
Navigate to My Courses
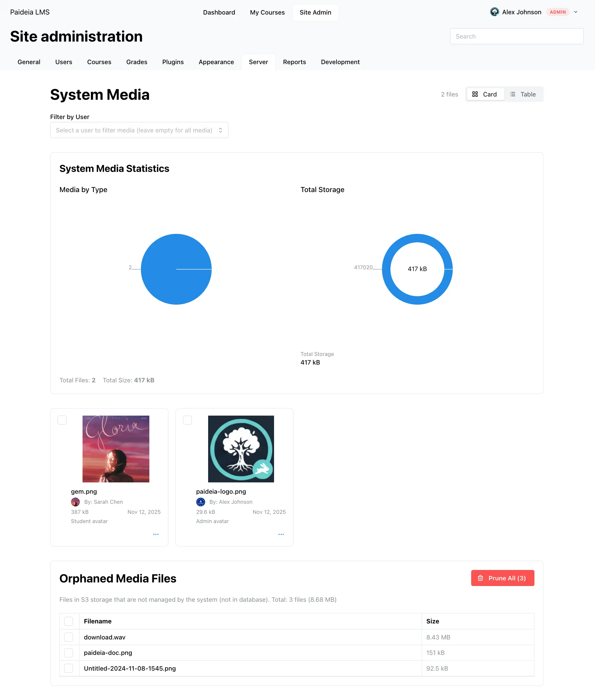click(x=267, y=12)
